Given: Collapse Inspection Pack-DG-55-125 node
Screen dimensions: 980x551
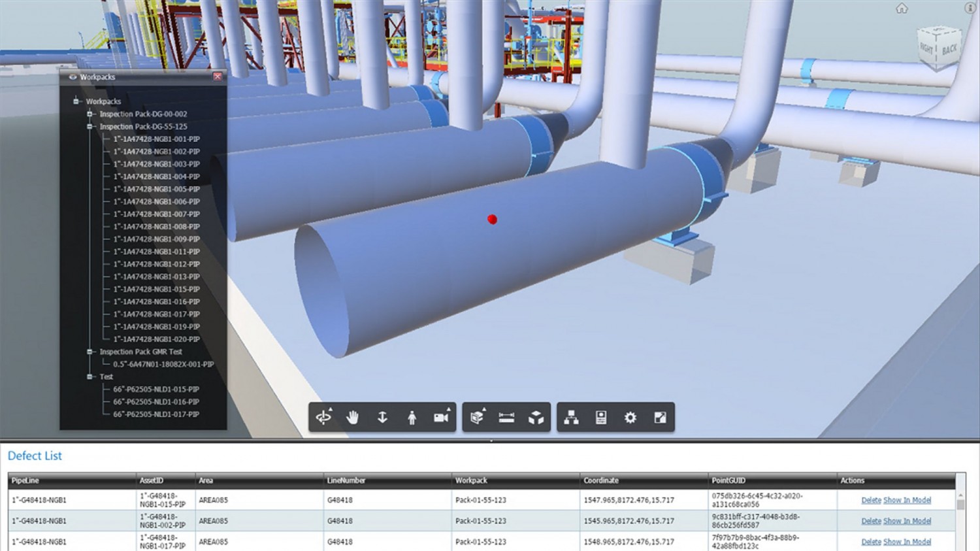Looking at the screenshot, I should pos(90,126).
